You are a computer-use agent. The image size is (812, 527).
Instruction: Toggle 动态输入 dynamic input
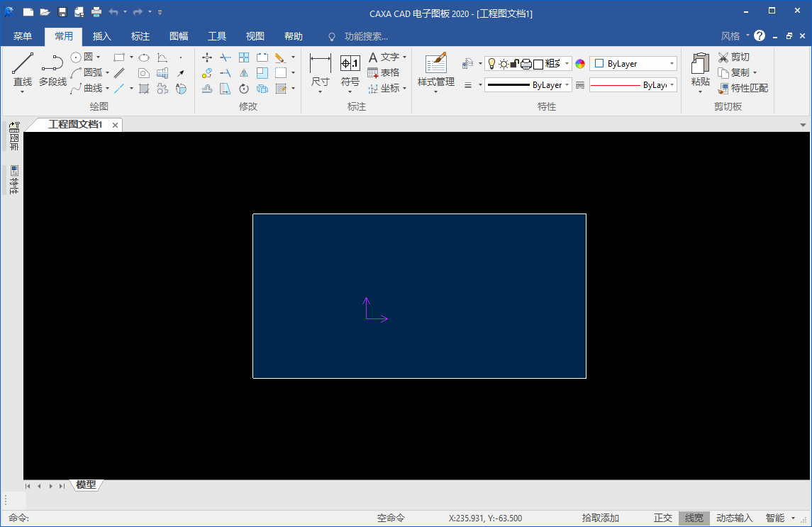tap(734, 518)
